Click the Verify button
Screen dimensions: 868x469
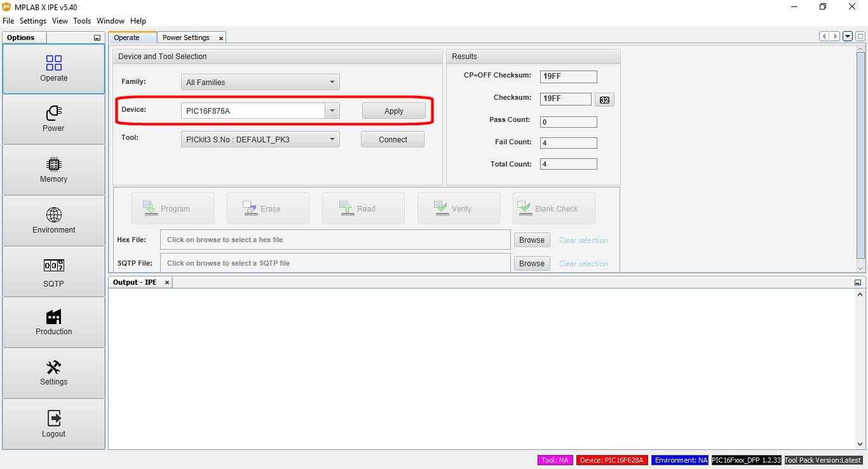click(x=459, y=208)
